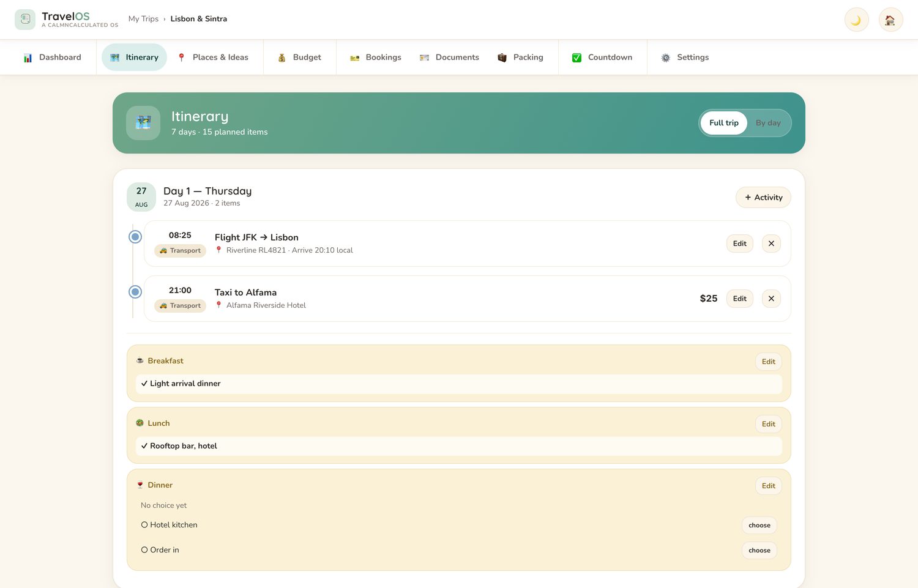Switch to By day view
The image size is (918, 588).
(x=768, y=123)
